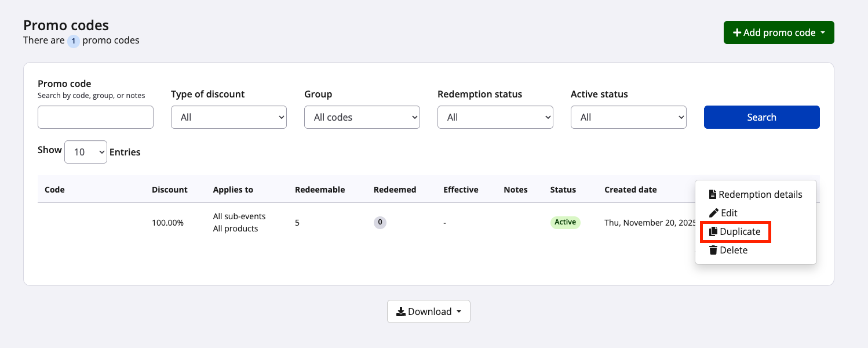Click the All sub-events text

tap(239, 216)
